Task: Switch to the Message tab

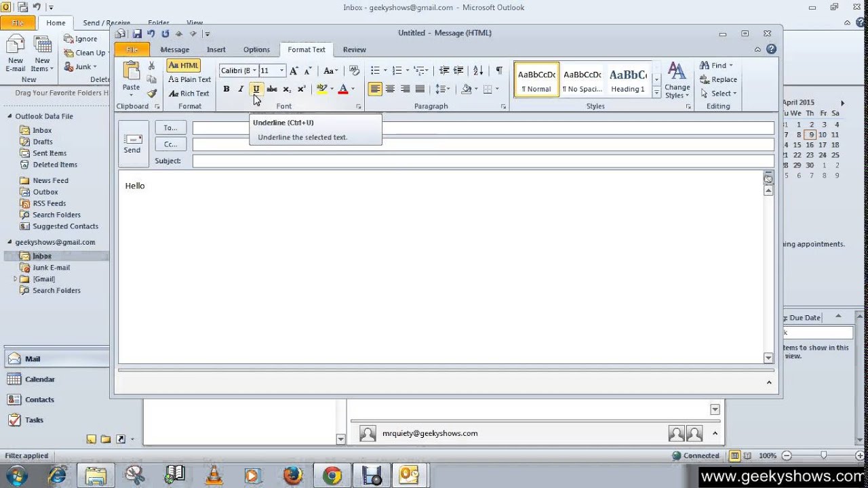Action: [175, 49]
